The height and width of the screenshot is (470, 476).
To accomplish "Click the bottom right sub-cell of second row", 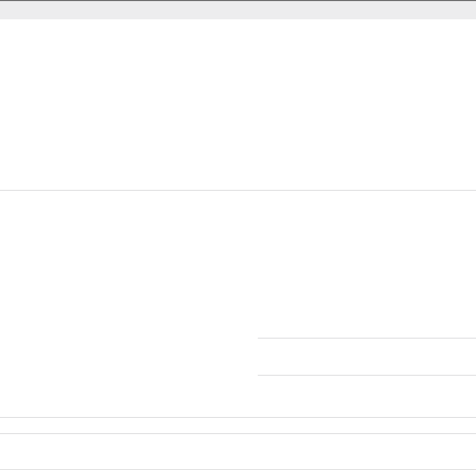I will pos(367,396).
